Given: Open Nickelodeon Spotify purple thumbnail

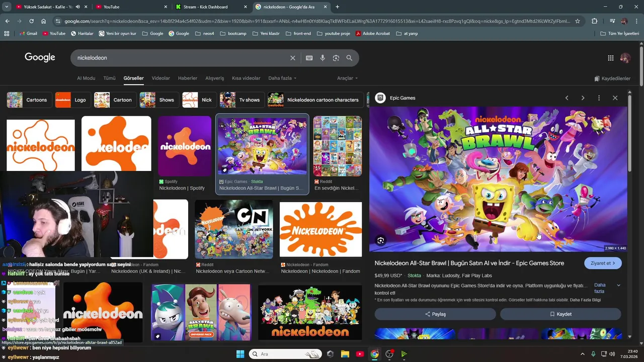Looking at the screenshot, I should click(x=185, y=146).
